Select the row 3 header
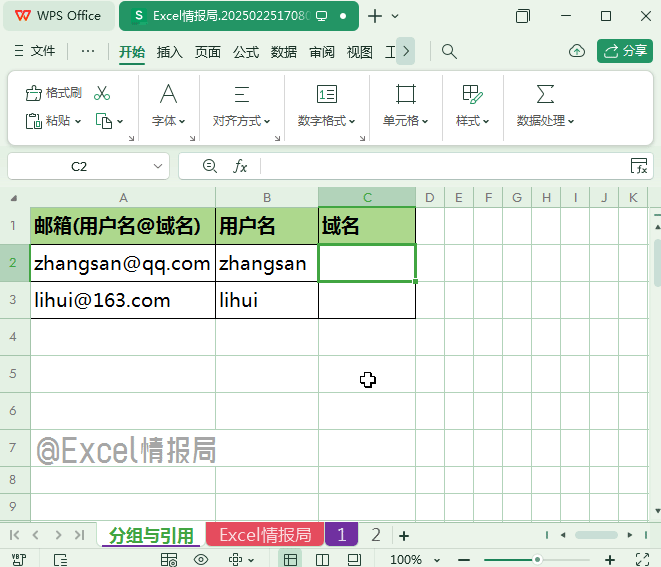Image resolution: width=661 pixels, height=567 pixels. pyautogui.click(x=14, y=300)
